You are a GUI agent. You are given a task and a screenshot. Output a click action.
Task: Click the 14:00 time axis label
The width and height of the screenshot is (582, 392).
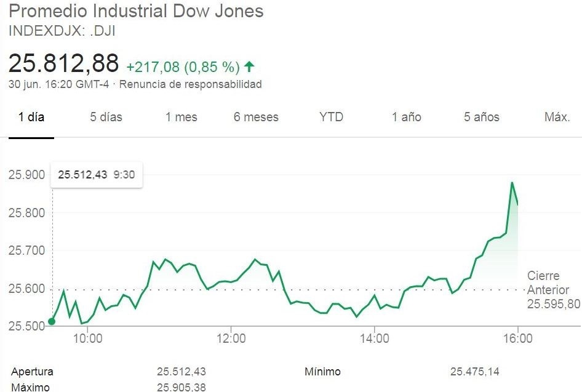(375, 338)
